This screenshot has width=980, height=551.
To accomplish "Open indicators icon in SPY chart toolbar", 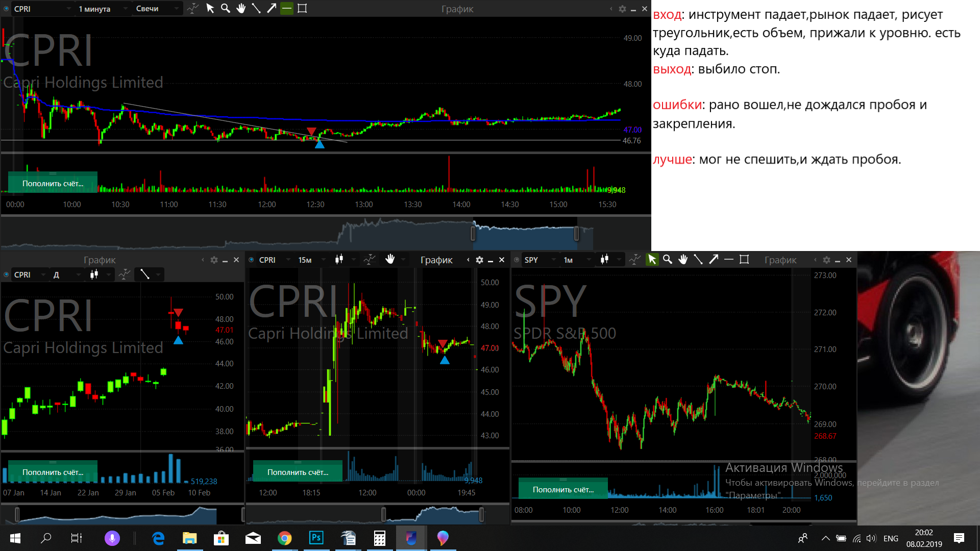I will pyautogui.click(x=635, y=260).
